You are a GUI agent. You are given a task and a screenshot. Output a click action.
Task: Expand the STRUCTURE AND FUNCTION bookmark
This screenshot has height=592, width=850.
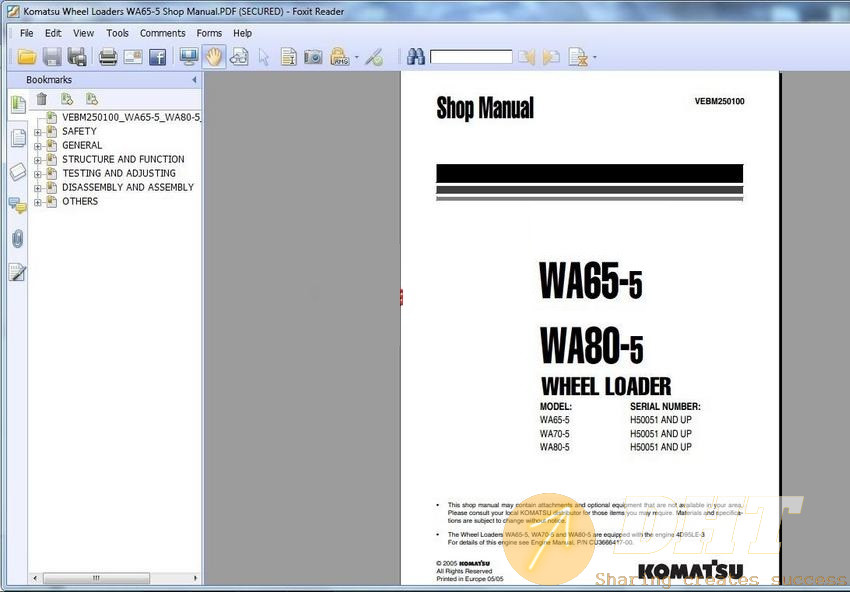click(x=37, y=160)
